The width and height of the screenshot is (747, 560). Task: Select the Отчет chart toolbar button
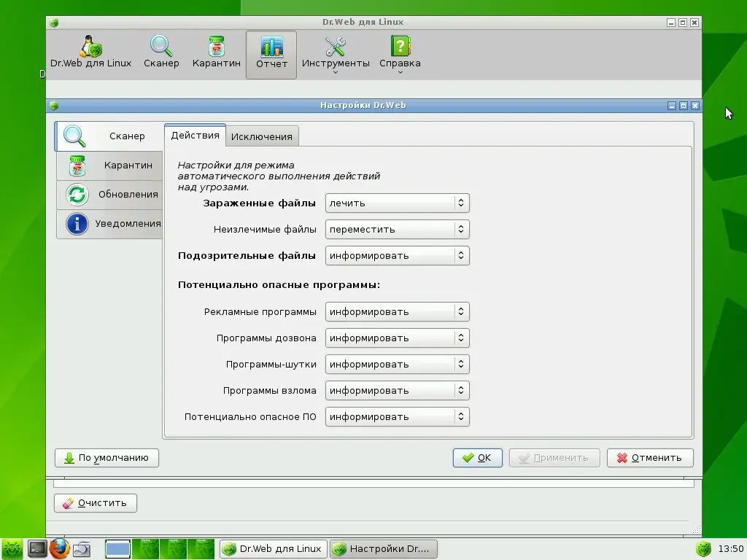(x=271, y=55)
